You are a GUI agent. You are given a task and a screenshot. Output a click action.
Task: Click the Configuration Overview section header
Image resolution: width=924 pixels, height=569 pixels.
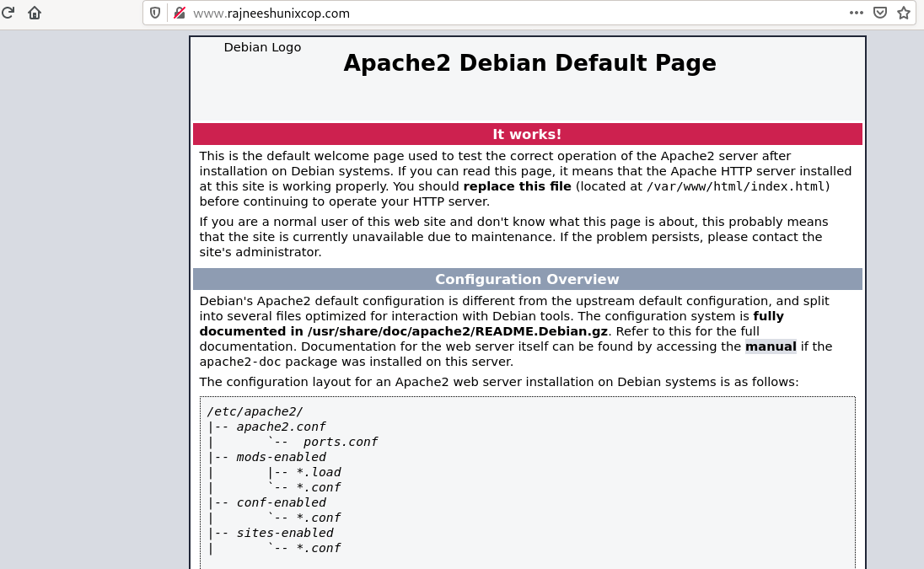click(x=528, y=279)
